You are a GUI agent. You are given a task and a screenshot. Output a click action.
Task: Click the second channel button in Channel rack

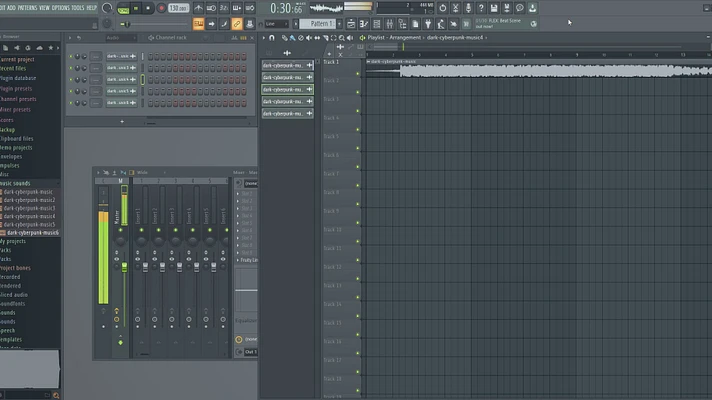click(x=121, y=68)
